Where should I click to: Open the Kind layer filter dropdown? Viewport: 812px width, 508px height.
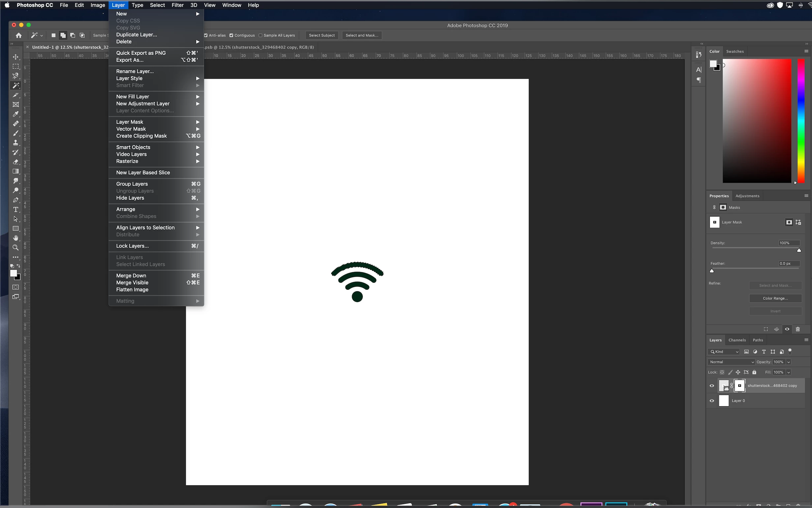pyautogui.click(x=724, y=352)
